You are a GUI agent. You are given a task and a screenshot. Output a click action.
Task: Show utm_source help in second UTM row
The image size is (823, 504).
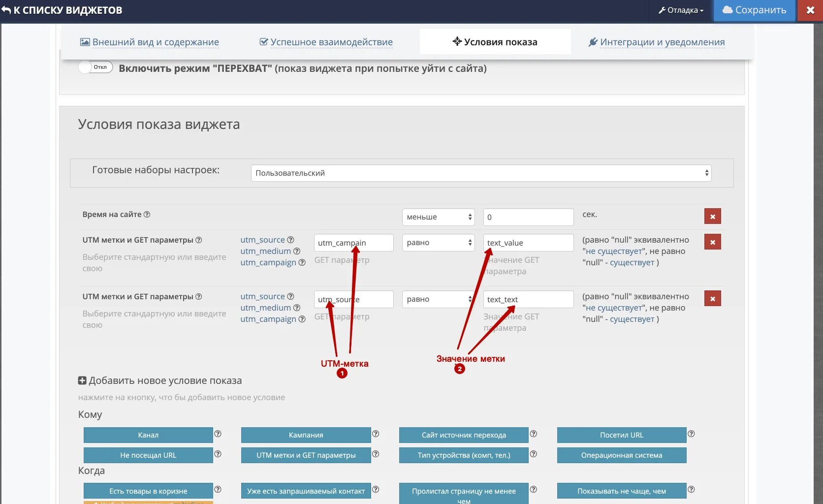click(290, 296)
